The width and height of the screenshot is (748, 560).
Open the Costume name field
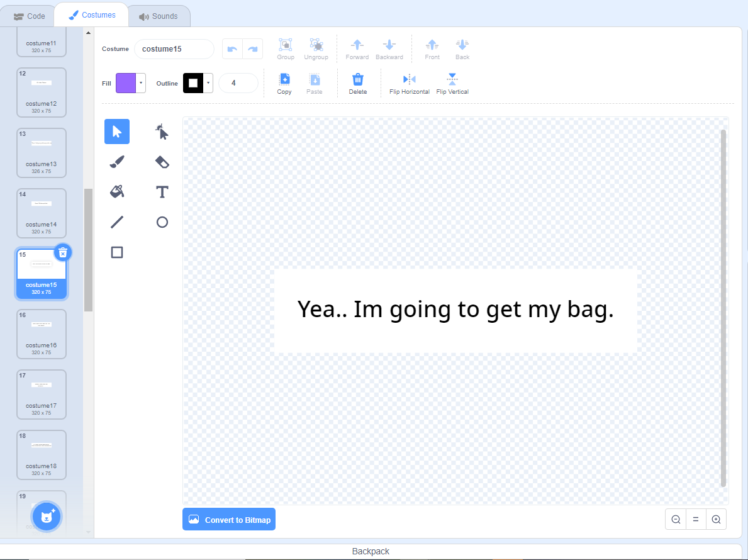pyautogui.click(x=174, y=48)
